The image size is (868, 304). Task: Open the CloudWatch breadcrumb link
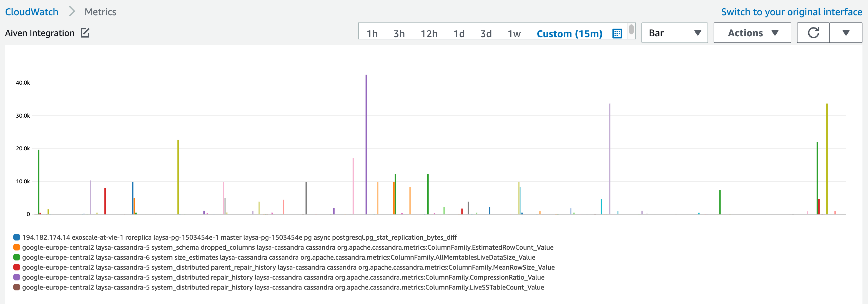click(x=32, y=12)
